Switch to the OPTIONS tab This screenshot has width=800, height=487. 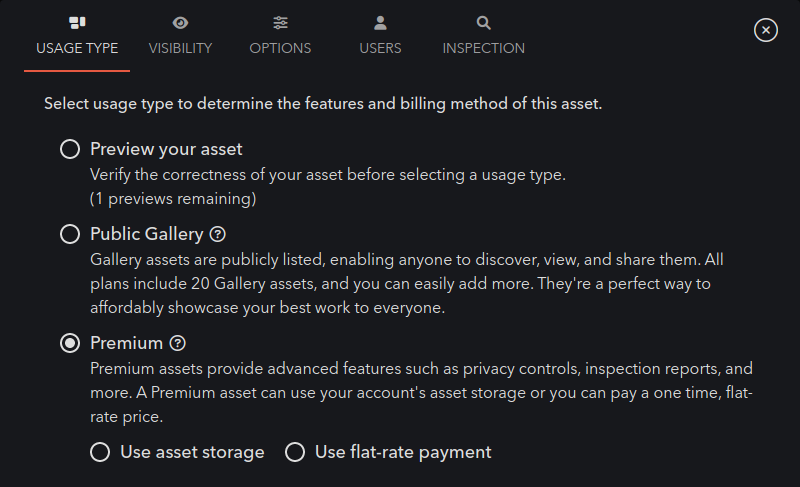[280, 48]
